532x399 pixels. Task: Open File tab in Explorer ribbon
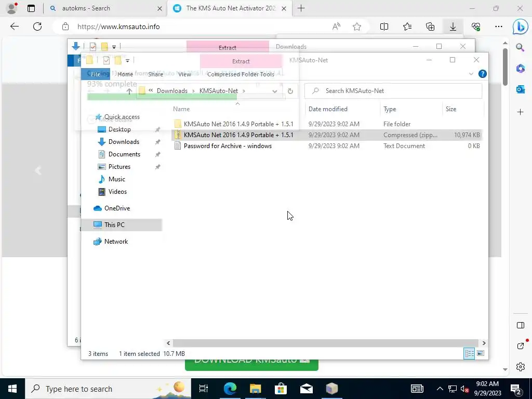[x=96, y=74]
